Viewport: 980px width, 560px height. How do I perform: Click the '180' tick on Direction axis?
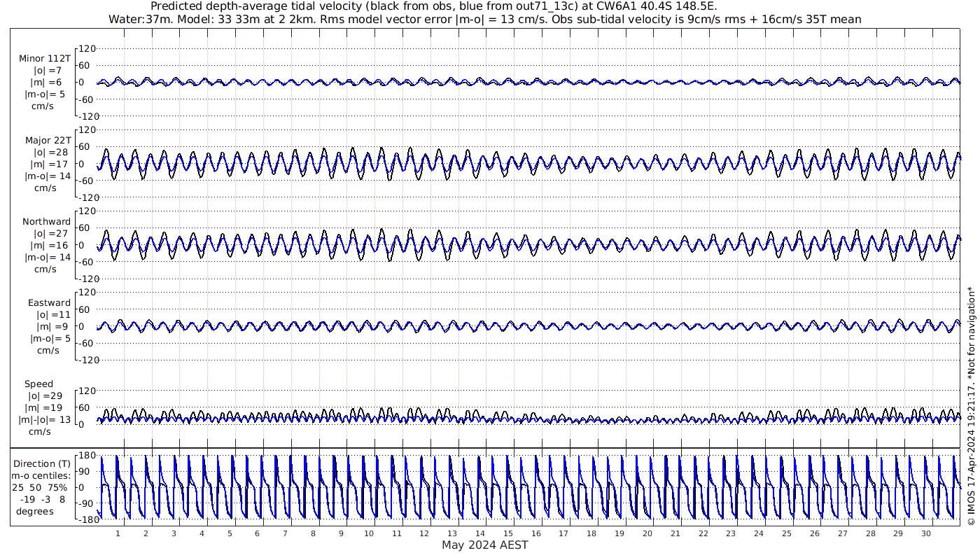click(x=87, y=456)
